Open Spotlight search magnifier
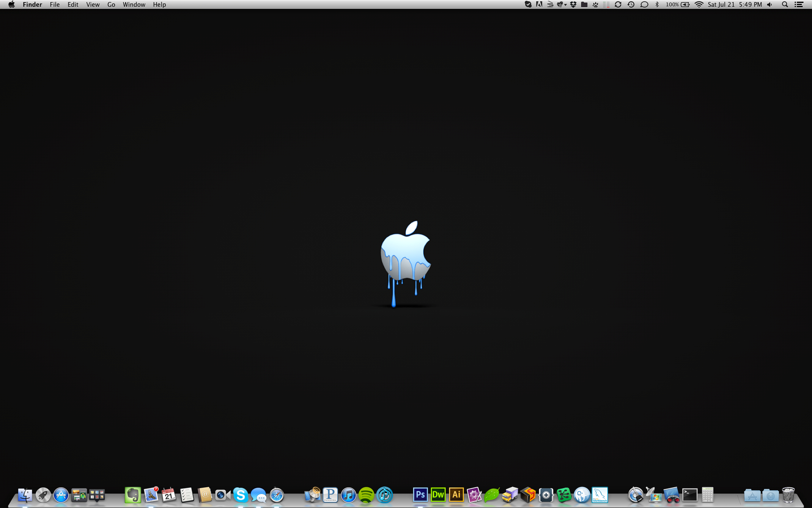The height and width of the screenshot is (508, 812). [785, 4]
